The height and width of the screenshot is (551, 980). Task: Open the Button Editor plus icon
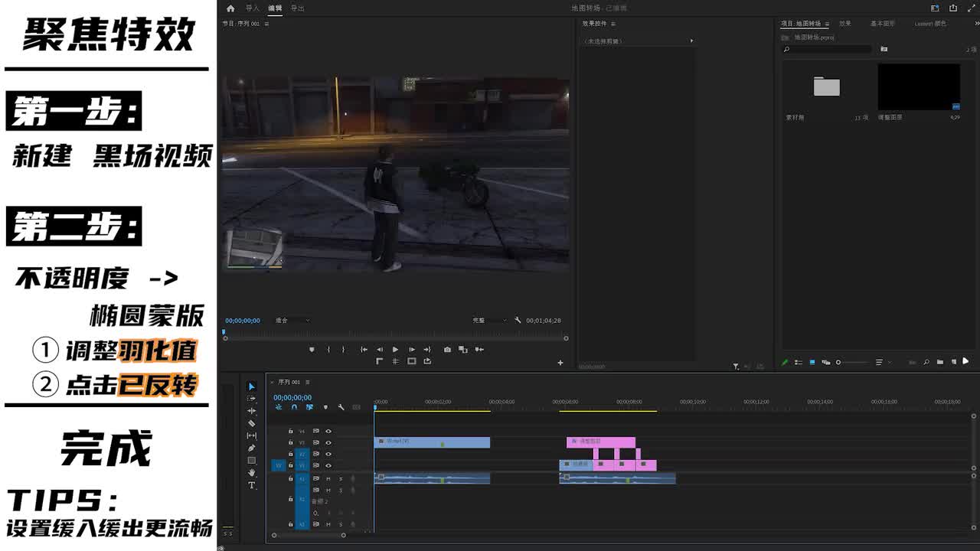pos(560,363)
